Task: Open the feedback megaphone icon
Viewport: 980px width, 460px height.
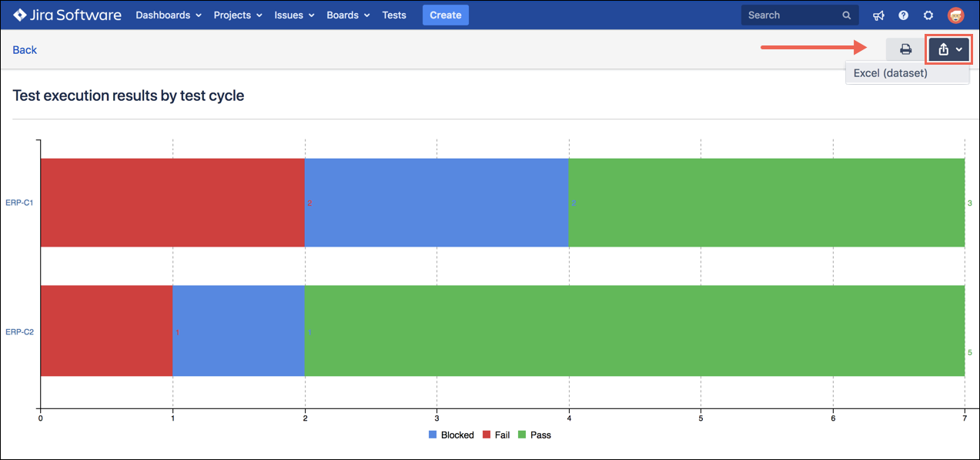Action: (878, 15)
